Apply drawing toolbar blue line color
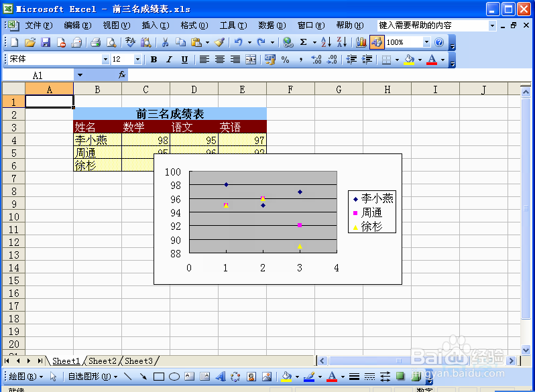Image resolution: width=535 pixels, height=392 pixels. (309, 377)
